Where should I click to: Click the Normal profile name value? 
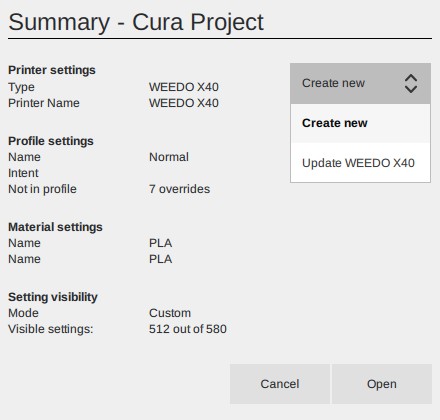click(x=169, y=157)
